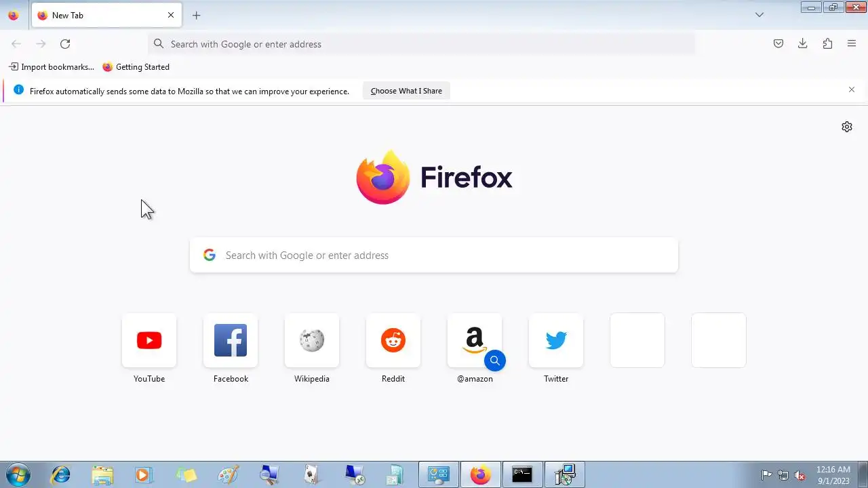Viewport: 868px width, 488px height.
Task: Click Choose What I Share button
Action: [x=406, y=91]
